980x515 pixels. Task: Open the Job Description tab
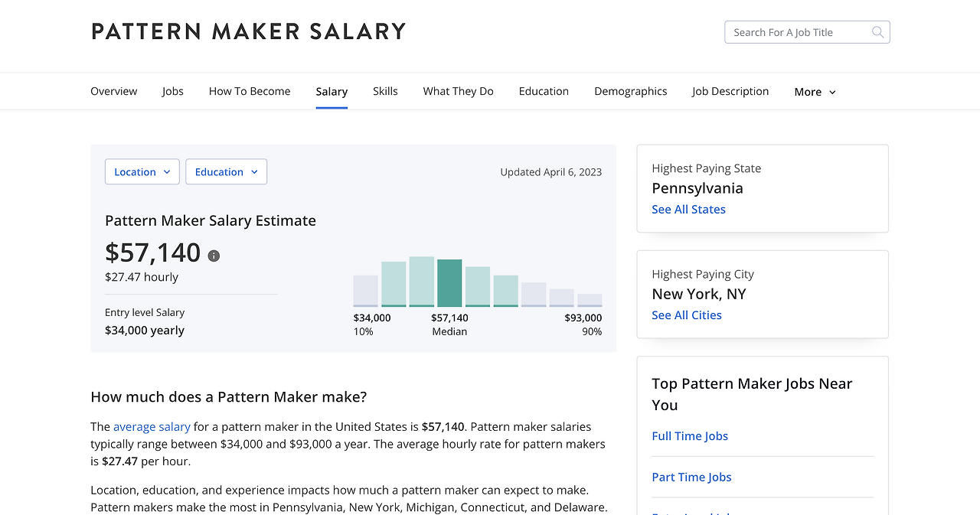point(730,91)
